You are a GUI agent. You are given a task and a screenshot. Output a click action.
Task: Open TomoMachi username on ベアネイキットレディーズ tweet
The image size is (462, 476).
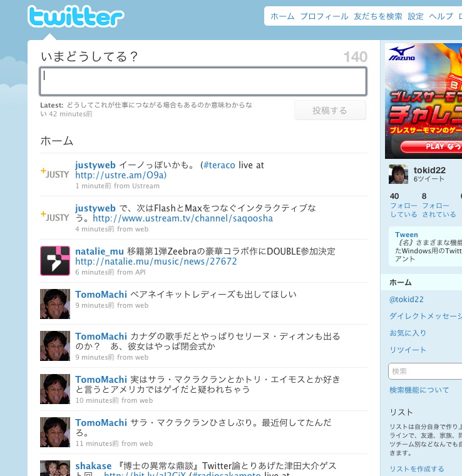(x=101, y=295)
